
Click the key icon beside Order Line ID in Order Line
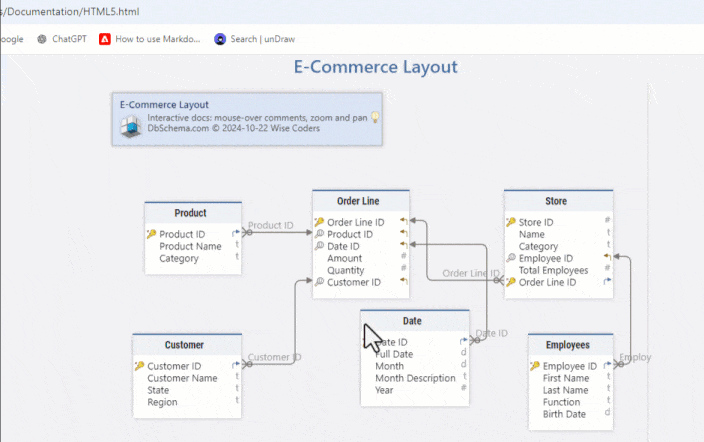pos(319,222)
